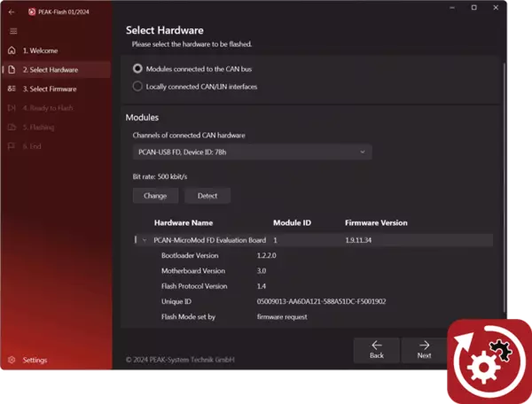Click the Unique ID value 05009013-AA6DA121
This screenshot has width=532, height=404.
tap(321, 301)
